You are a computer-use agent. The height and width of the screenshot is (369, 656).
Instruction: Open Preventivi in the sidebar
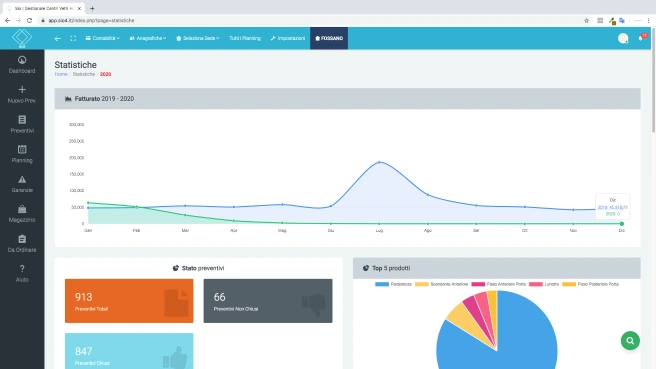coord(22,124)
